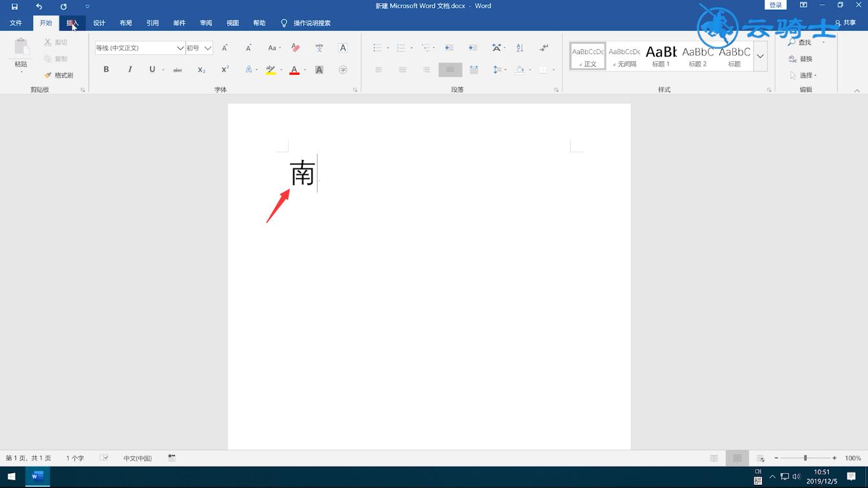Switch to the 插入 (Insert) tab
Screen dimensions: 868x488
[72, 23]
